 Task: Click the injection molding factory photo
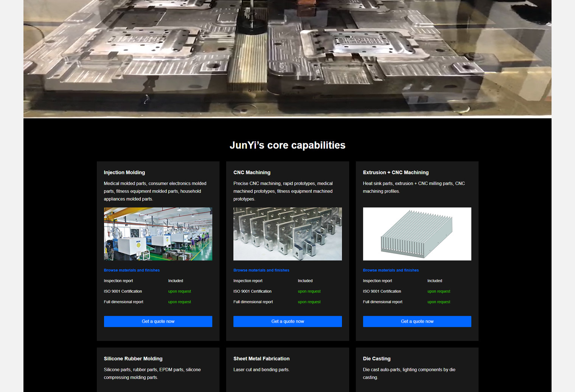(158, 234)
